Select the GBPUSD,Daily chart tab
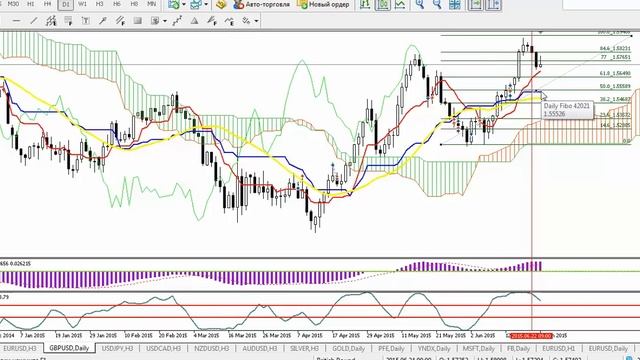The width and height of the screenshot is (640, 360). 69,348
